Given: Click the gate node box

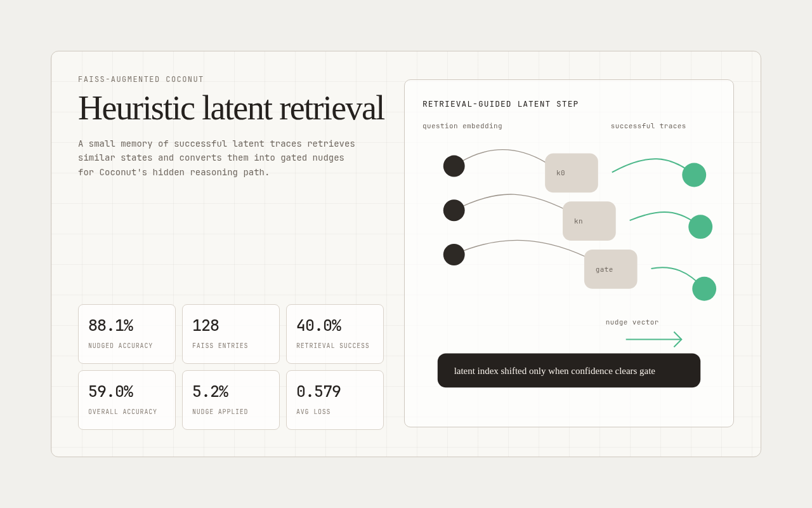Looking at the screenshot, I should tap(611, 269).
